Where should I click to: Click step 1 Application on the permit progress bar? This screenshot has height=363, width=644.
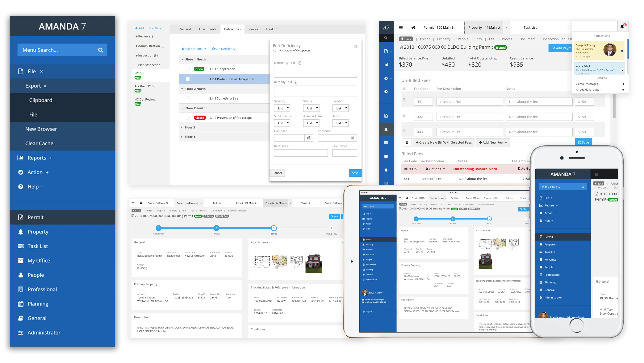(158, 228)
